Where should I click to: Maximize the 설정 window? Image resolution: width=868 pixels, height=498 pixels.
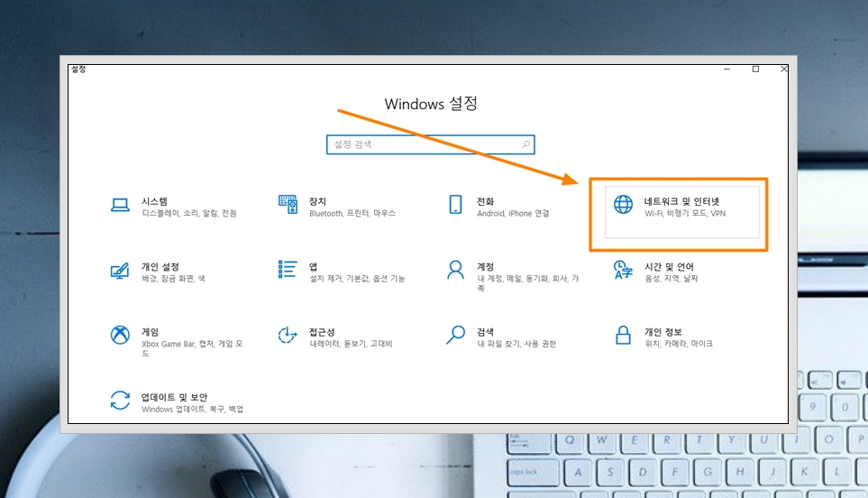[x=755, y=69]
